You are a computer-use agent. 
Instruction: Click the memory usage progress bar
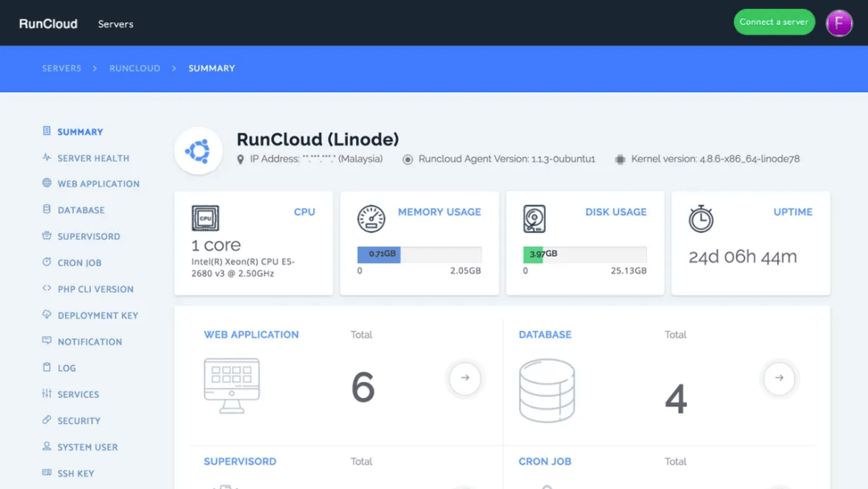tap(419, 254)
